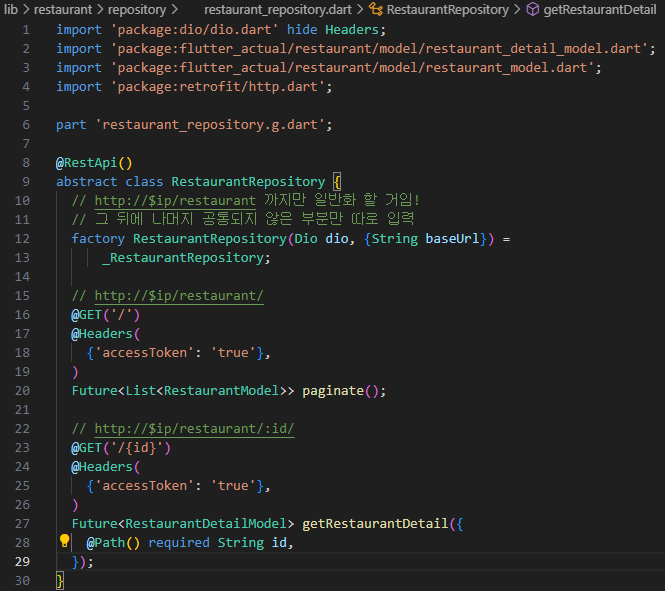Click '_RestaurantRepository' on line 13
Viewport: 665px width, 591px height.
[x=183, y=258]
